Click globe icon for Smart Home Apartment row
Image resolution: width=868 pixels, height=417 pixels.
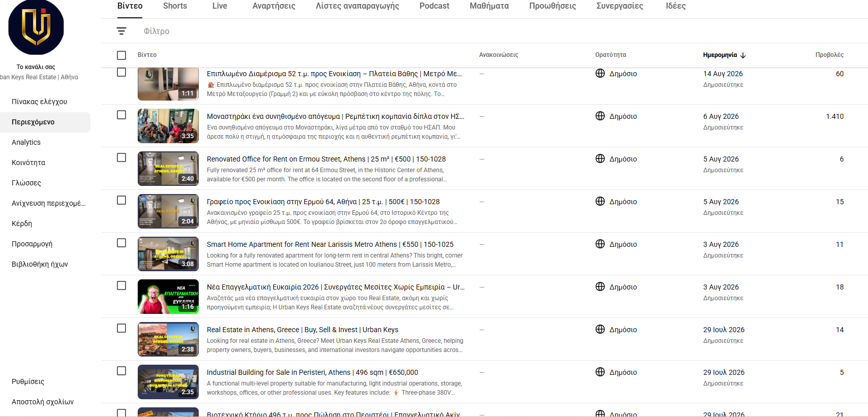600,244
